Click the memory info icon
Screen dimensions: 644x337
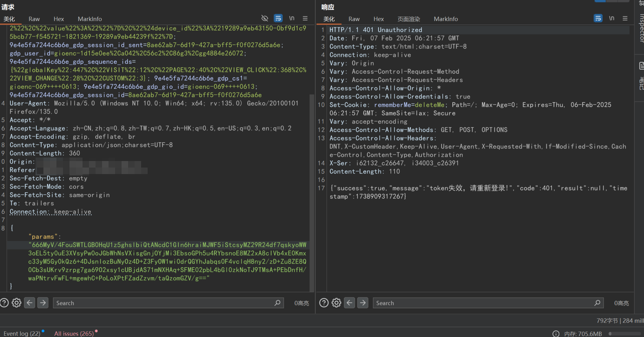pyautogui.click(x=556, y=333)
